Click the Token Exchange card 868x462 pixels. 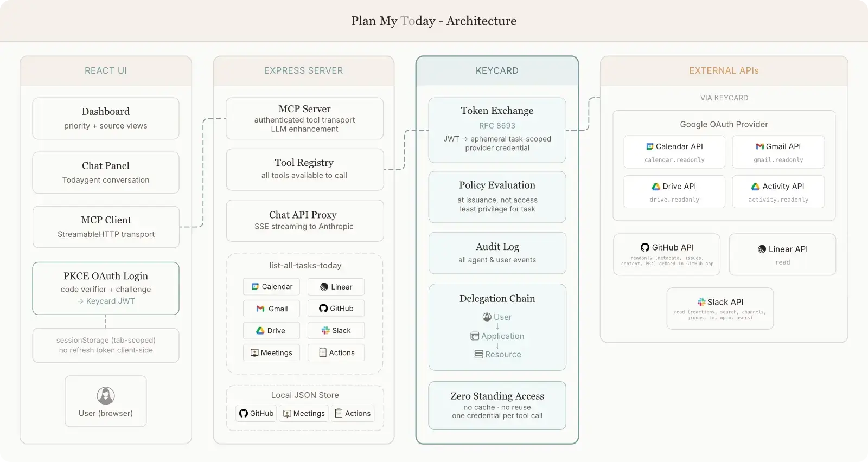(x=497, y=130)
